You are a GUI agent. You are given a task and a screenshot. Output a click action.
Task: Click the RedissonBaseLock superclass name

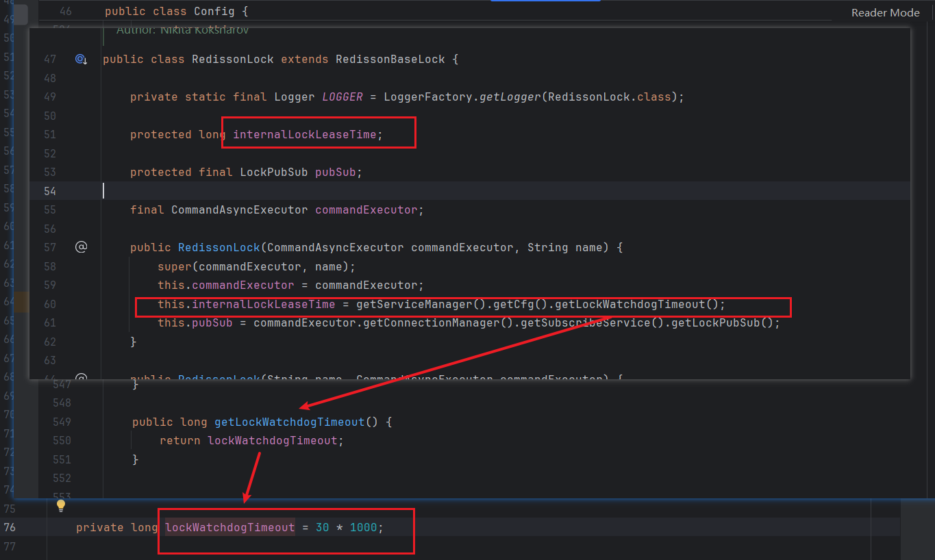[390, 60]
